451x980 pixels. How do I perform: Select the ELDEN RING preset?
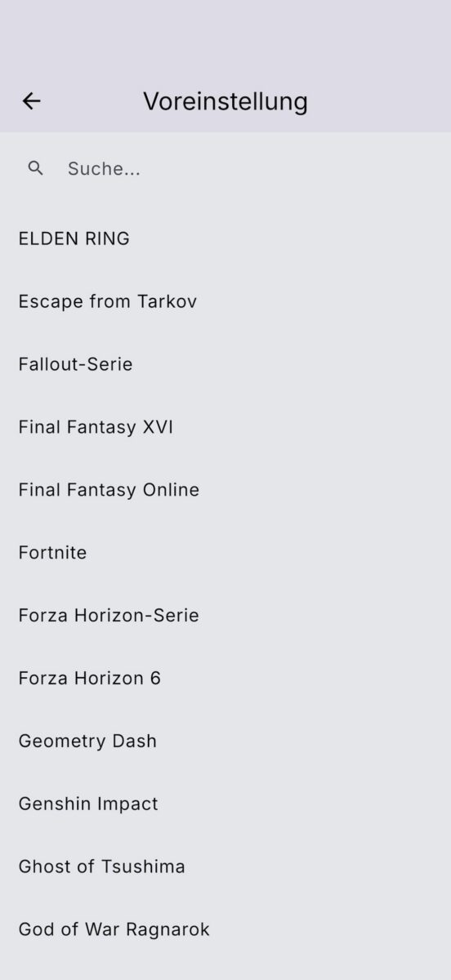(225, 238)
